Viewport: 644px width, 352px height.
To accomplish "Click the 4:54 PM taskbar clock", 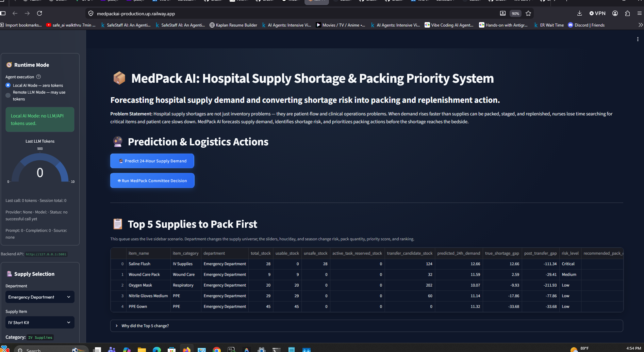I will tap(633, 349).
